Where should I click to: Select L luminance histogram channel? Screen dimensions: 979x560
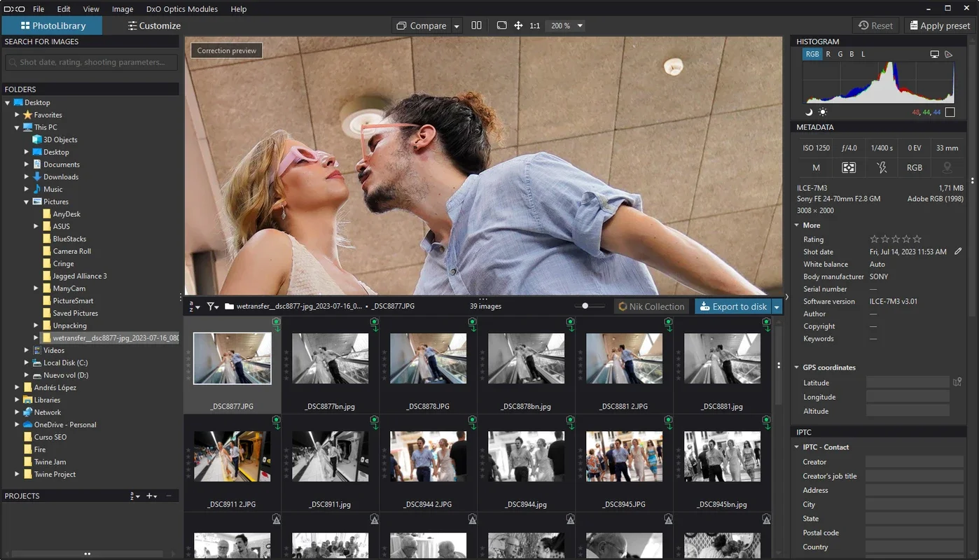point(863,54)
